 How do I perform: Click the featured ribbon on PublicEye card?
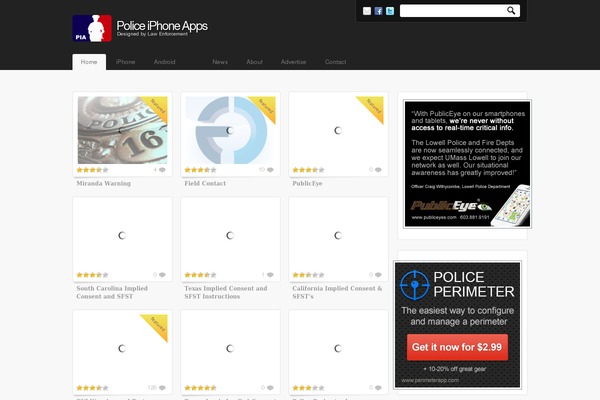pyautogui.click(x=373, y=106)
